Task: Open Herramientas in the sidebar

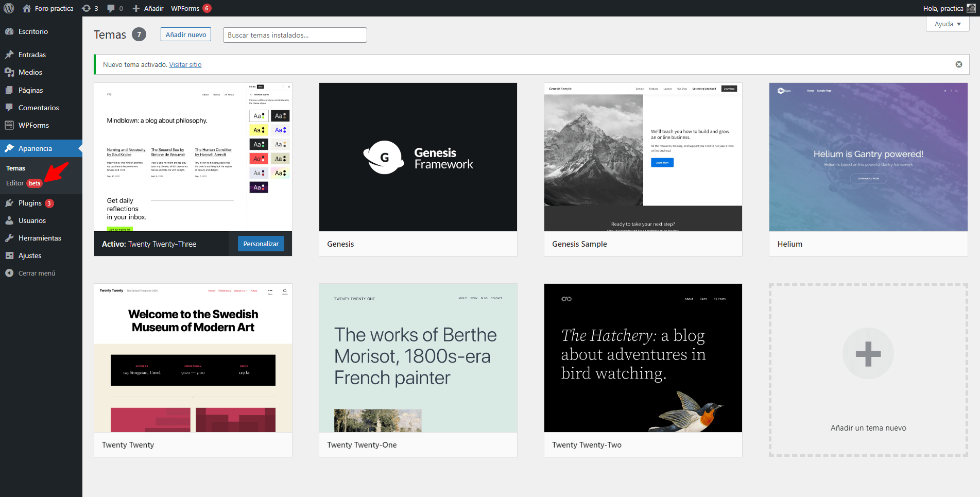Action: [x=40, y=238]
